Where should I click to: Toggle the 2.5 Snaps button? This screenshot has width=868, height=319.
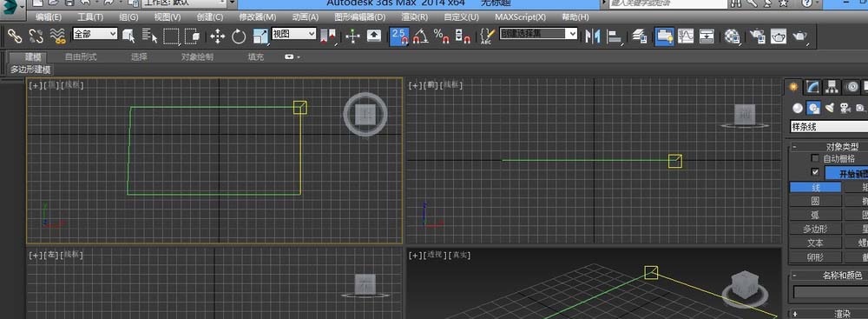(398, 37)
